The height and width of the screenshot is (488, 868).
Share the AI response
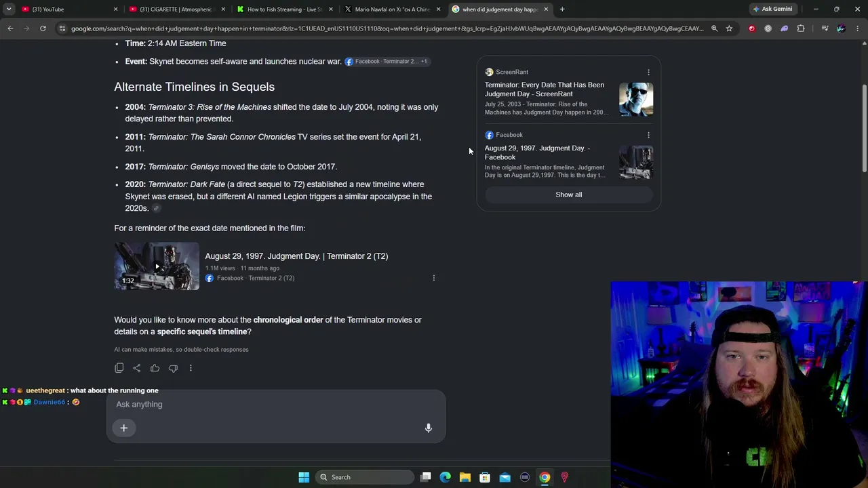pyautogui.click(x=137, y=368)
